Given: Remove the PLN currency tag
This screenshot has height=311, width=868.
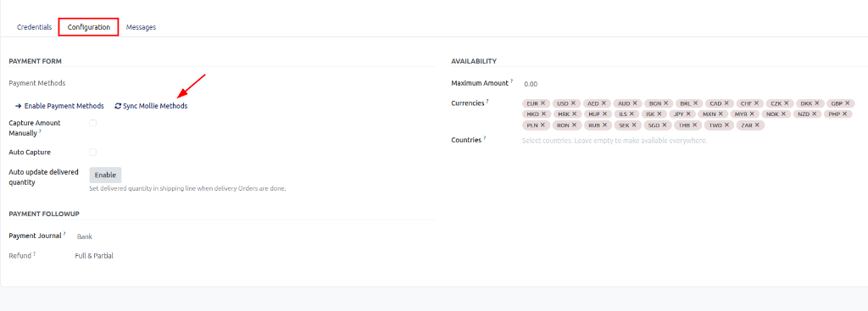Looking at the screenshot, I should pyautogui.click(x=542, y=125).
